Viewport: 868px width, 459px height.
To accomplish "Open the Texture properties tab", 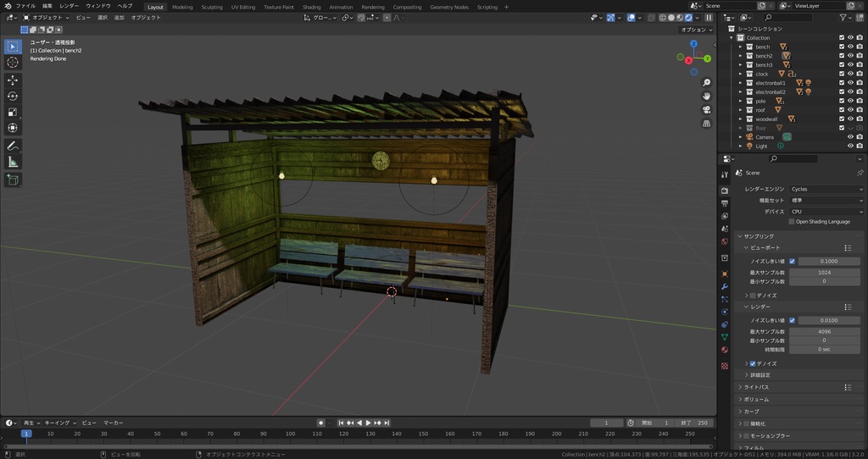I will [x=725, y=366].
